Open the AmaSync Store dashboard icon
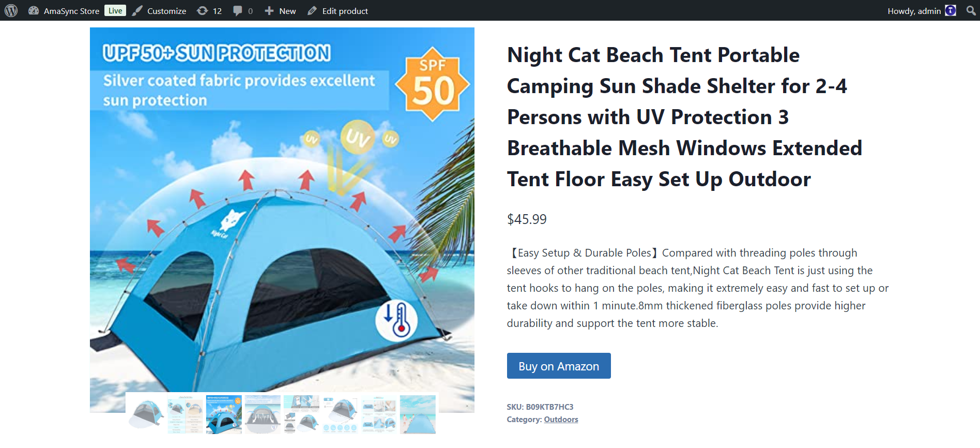This screenshot has width=980, height=448. point(34,11)
